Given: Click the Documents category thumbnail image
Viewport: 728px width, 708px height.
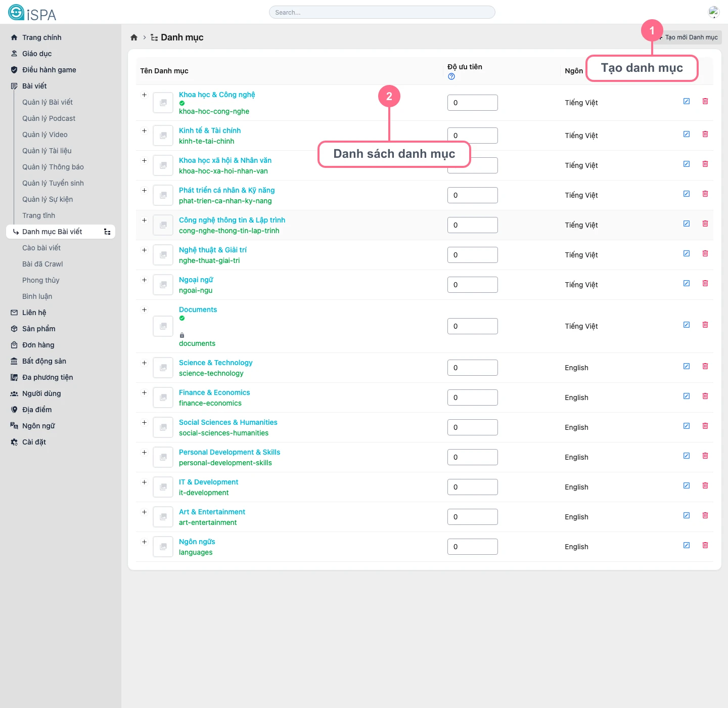Looking at the screenshot, I should tap(163, 326).
